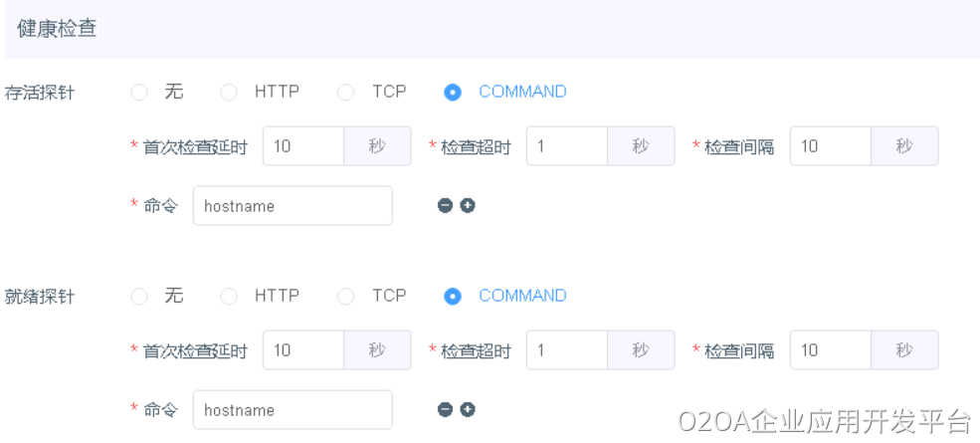Click the 健康检查 section header
The width and height of the screenshot is (980, 443).
click(x=57, y=28)
